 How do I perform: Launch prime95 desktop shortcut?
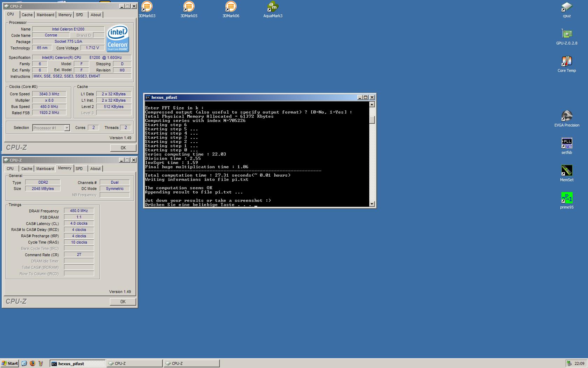[567, 201]
